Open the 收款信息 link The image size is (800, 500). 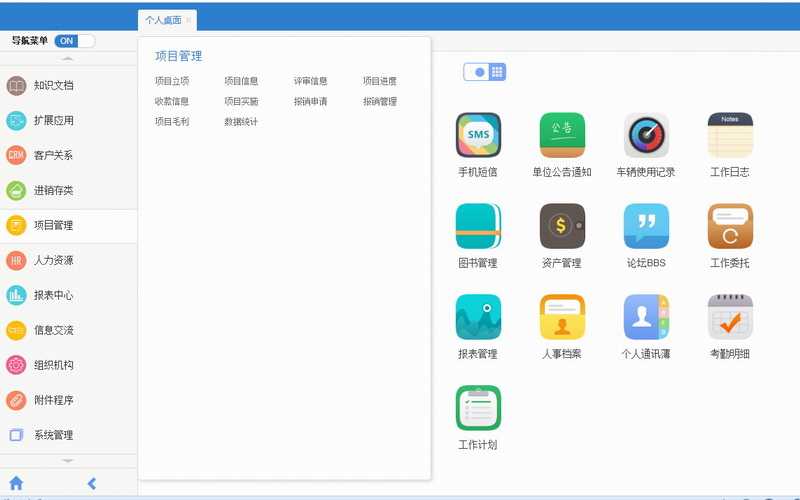coord(172,101)
